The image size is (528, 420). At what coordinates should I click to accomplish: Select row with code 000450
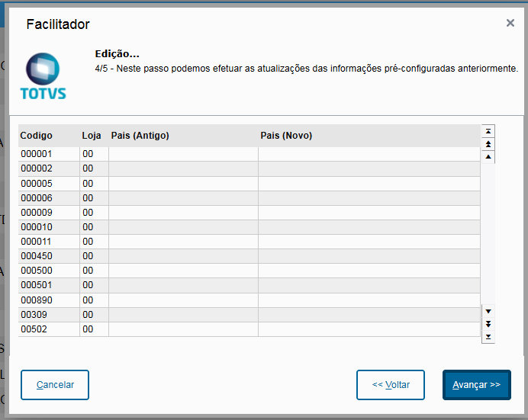click(37, 257)
